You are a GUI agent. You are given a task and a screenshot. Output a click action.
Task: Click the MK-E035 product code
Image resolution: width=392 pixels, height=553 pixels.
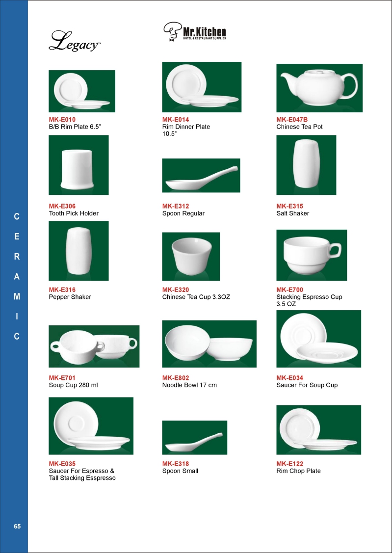62,464
